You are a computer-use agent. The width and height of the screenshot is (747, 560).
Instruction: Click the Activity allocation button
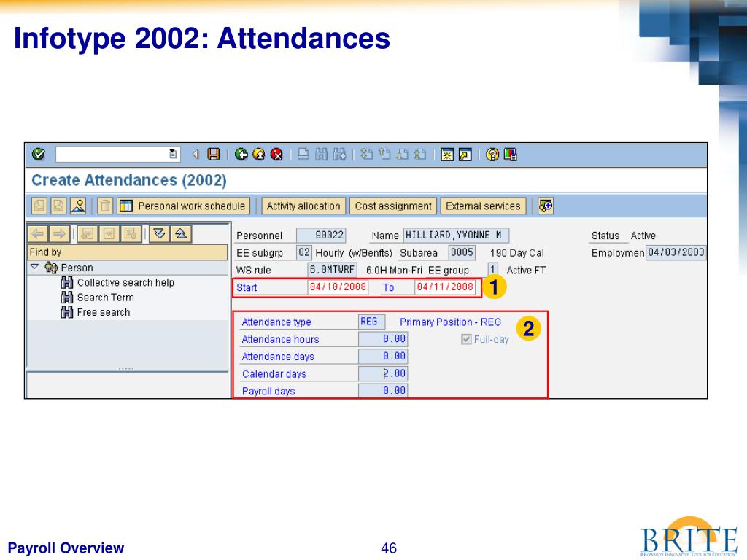pyautogui.click(x=303, y=206)
